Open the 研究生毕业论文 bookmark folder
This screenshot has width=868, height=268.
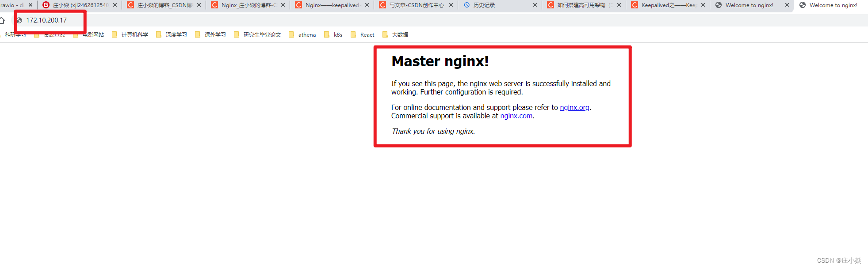pyautogui.click(x=257, y=35)
